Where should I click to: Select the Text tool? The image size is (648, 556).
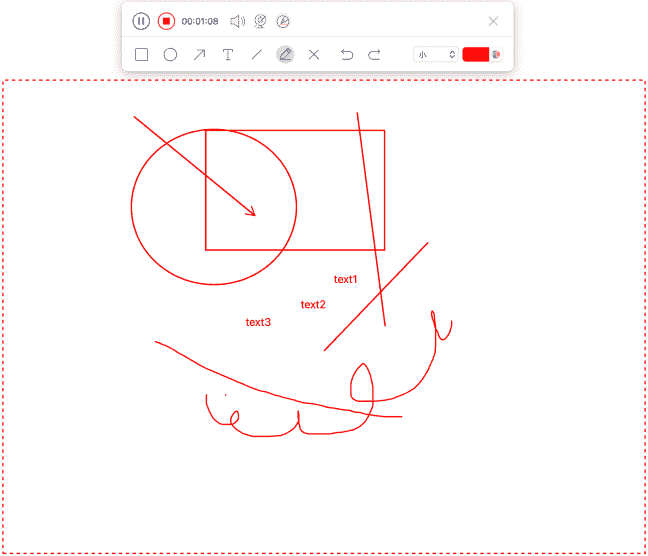pos(228,55)
